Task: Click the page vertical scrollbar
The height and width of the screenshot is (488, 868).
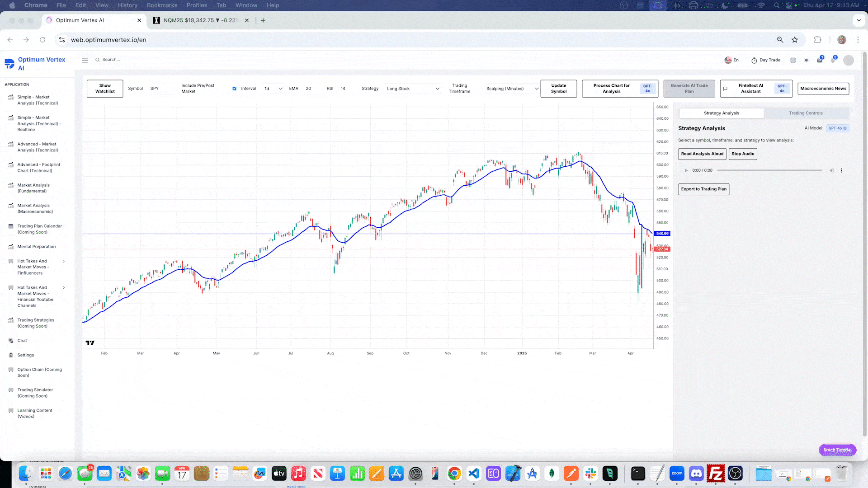Action: tap(865, 244)
